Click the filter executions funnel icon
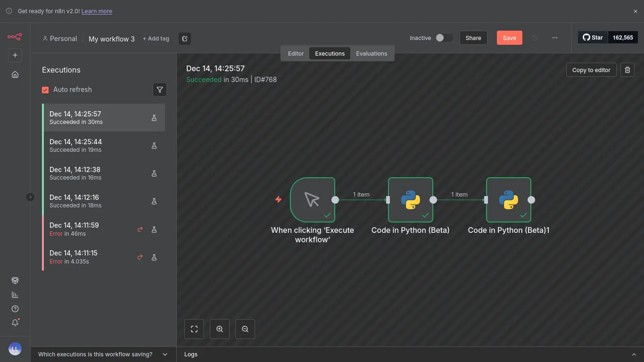This screenshot has width=644, height=362. 160,90
